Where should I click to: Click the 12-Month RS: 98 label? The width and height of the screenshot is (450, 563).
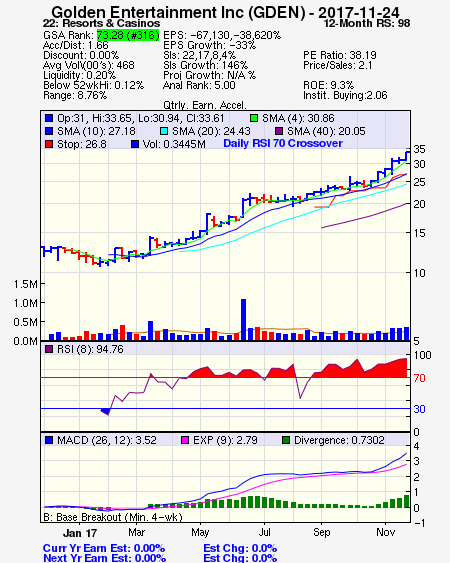367,23
